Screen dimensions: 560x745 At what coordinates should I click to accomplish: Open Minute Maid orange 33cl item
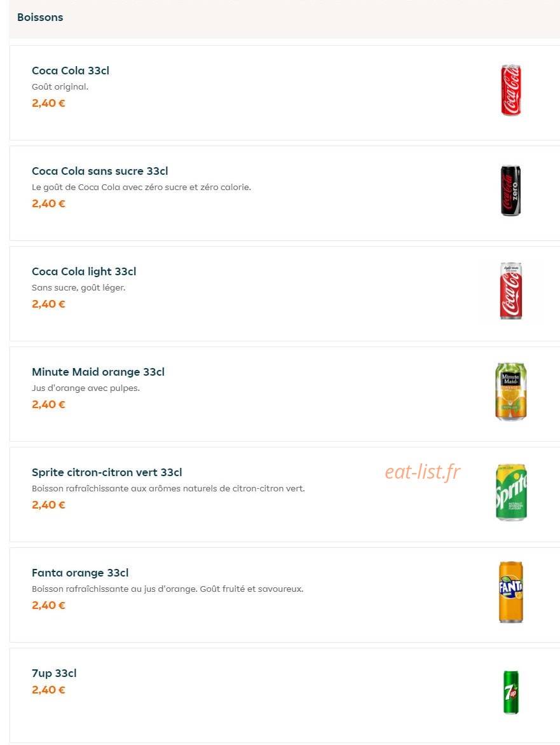(x=98, y=372)
